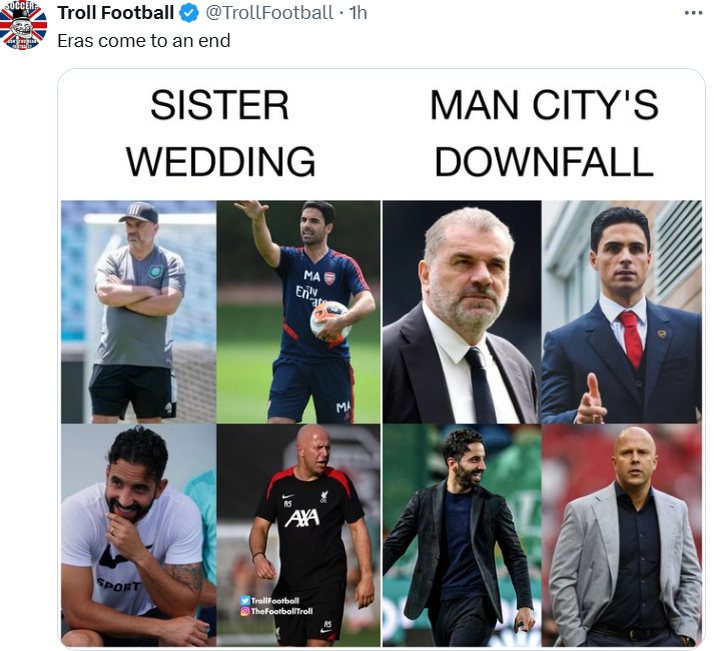Click the SISTER WEDDING heading in image
Viewport: 714px width, 651px height.
(220, 133)
